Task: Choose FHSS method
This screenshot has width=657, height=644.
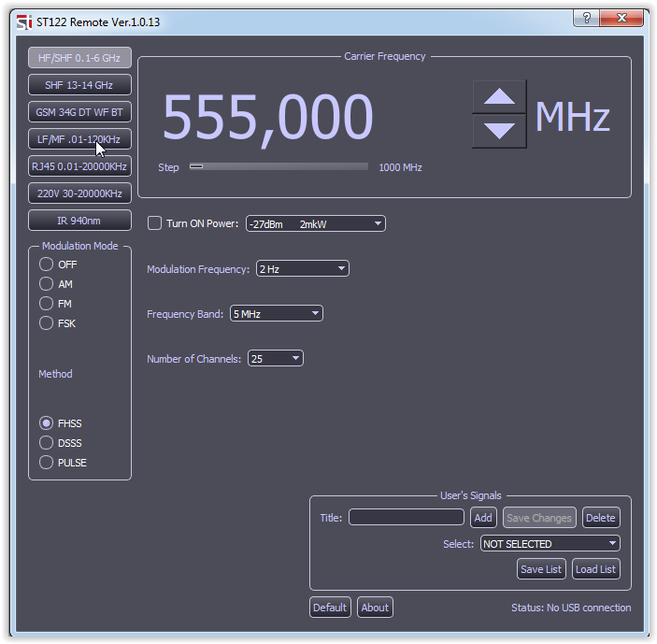Action: pyautogui.click(x=46, y=423)
